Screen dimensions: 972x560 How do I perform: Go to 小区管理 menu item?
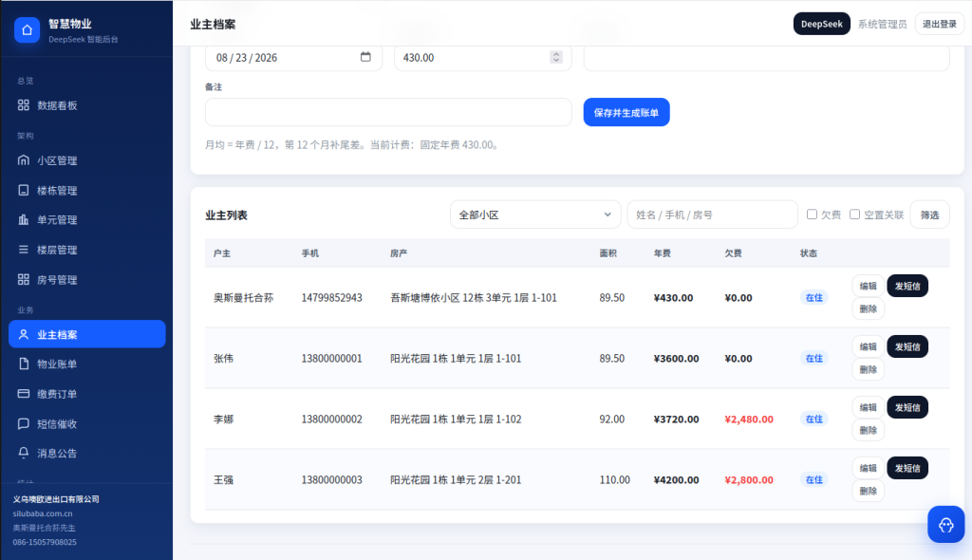click(86, 160)
